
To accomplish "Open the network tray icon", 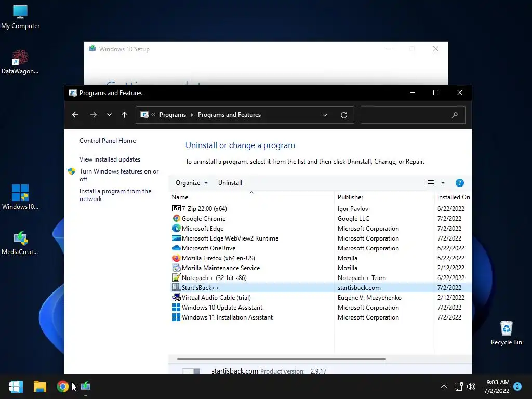I will point(458,387).
